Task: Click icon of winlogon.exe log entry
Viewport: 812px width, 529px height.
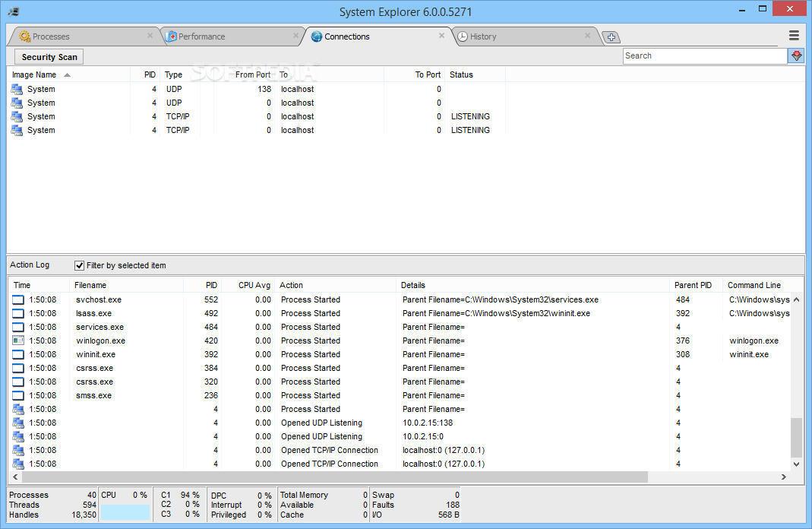Action: click(18, 341)
